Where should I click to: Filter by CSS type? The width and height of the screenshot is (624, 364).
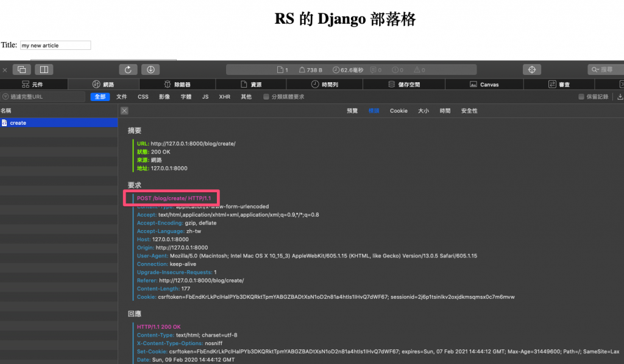click(143, 97)
